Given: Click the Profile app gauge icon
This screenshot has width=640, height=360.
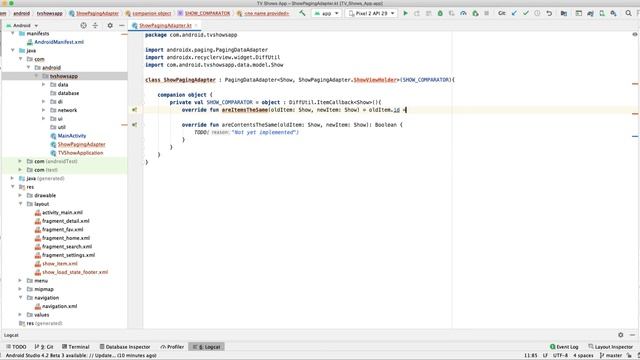Looking at the screenshot, I should point(463,13).
